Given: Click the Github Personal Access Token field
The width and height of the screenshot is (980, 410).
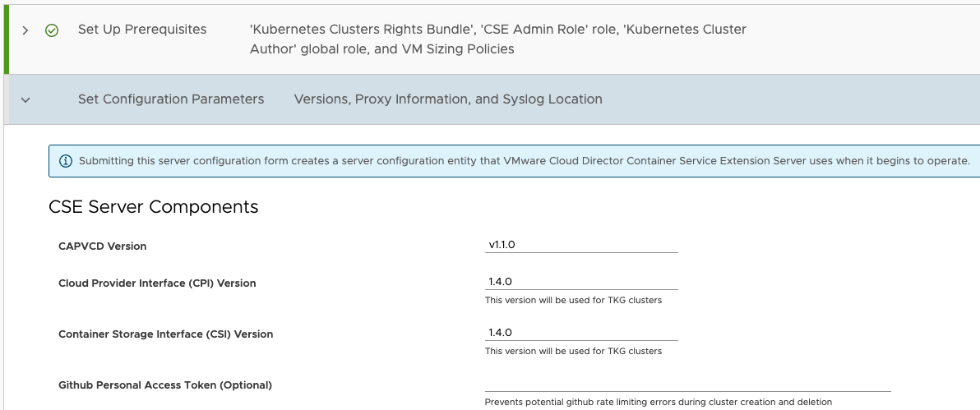Looking at the screenshot, I should coord(687,384).
